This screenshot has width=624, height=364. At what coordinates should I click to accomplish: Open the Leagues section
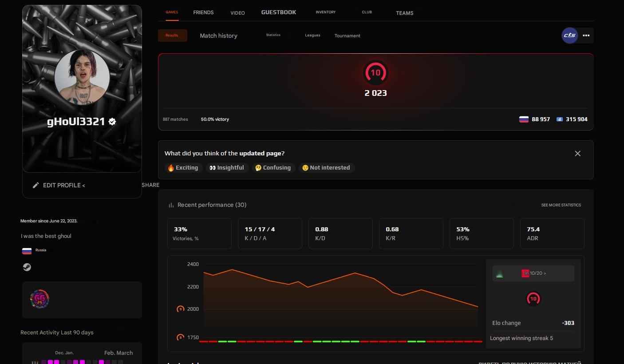(312, 35)
